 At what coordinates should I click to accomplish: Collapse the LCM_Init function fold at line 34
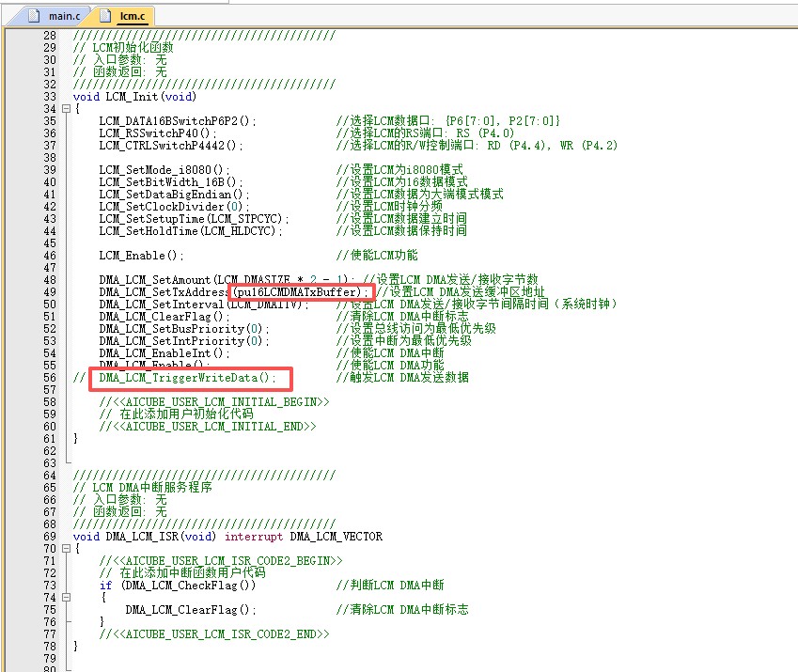(66, 108)
